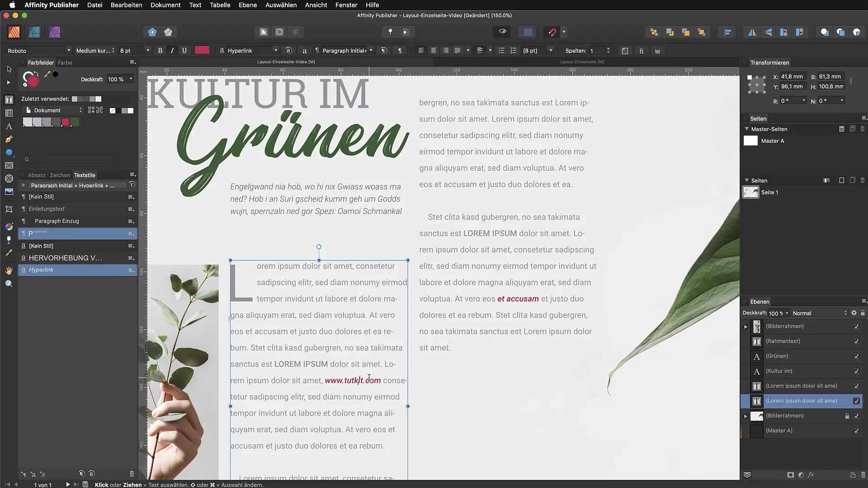Viewport: 868px width, 488px height.
Task: Toggle visibility of (Kultur im) layer
Action: pyautogui.click(x=856, y=371)
